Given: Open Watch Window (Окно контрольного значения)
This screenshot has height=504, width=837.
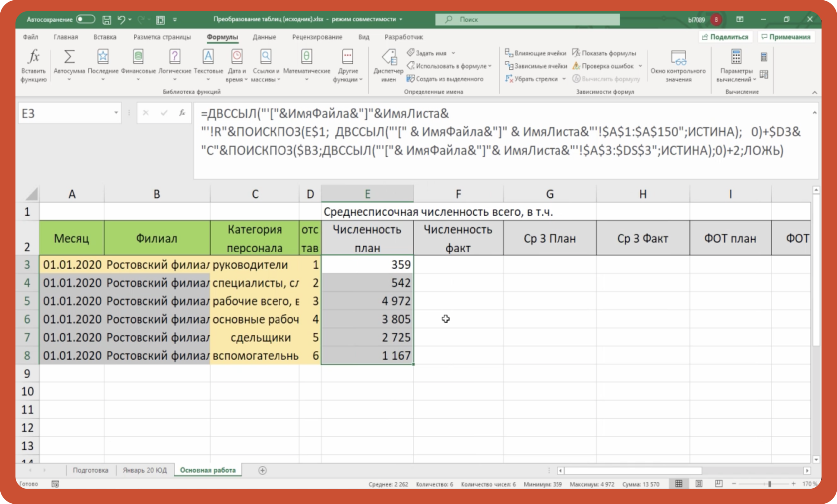Looking at the screenshot, I should (678, 65).
